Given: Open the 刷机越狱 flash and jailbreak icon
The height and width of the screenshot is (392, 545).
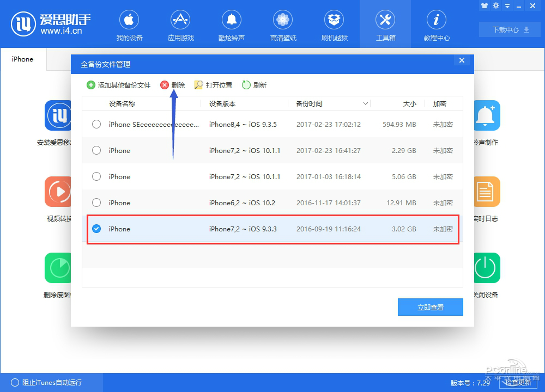Looking at the screenshot, I should click(x=334, y=26).
